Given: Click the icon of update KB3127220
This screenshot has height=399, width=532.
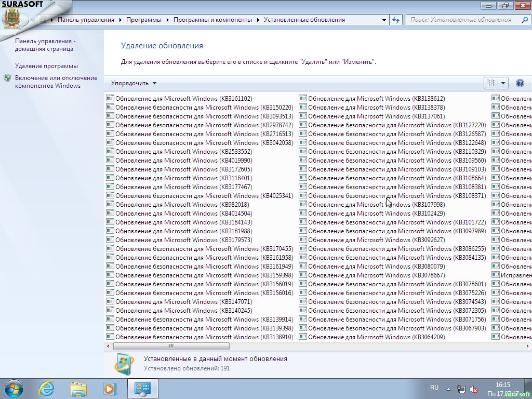Looking at the screenshot, I should click(x=303, y=125).
